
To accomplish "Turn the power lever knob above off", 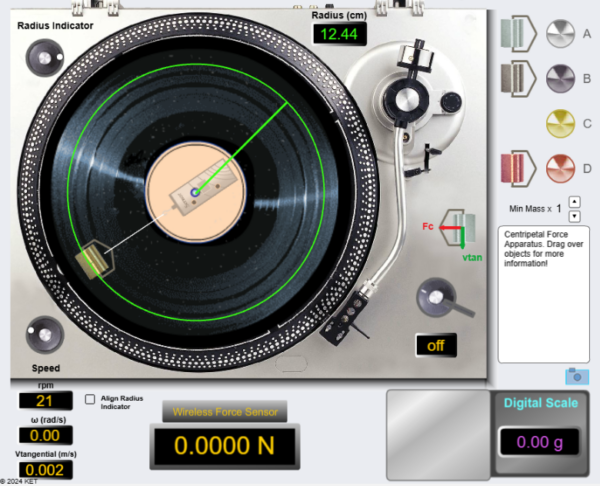I will pyautogui.click(x=437, y=297).
